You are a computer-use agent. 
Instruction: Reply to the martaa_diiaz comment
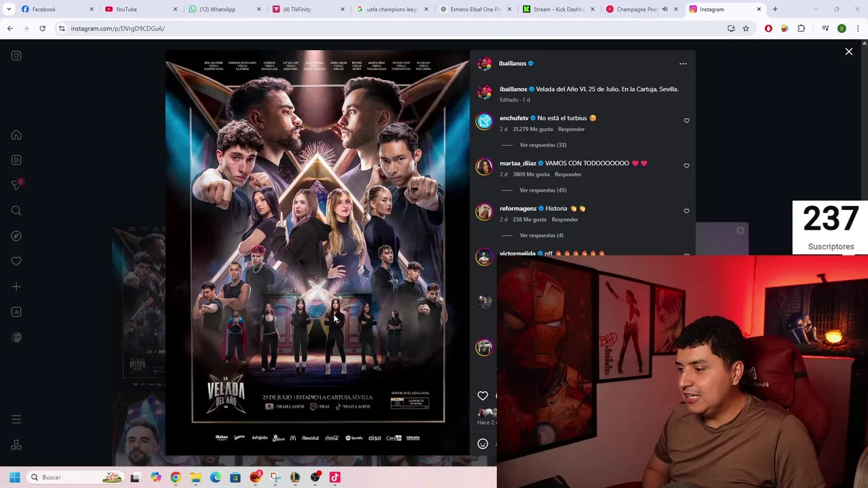click(x=568, y=174)
